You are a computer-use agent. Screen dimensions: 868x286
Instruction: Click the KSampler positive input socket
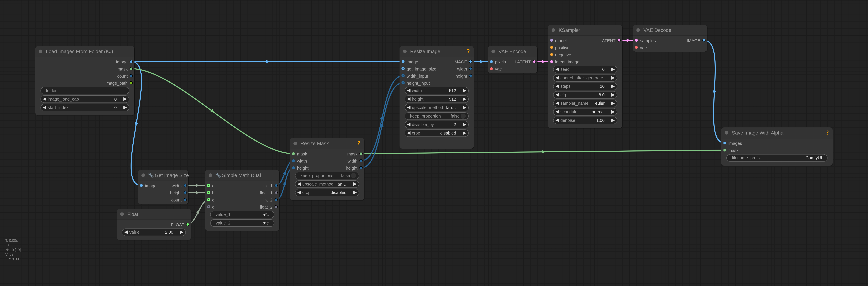[552, 47]
